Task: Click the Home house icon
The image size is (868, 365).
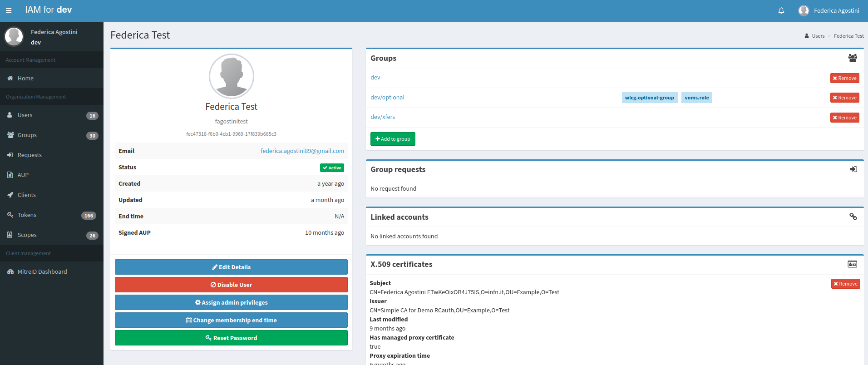Action: point(10,78)
